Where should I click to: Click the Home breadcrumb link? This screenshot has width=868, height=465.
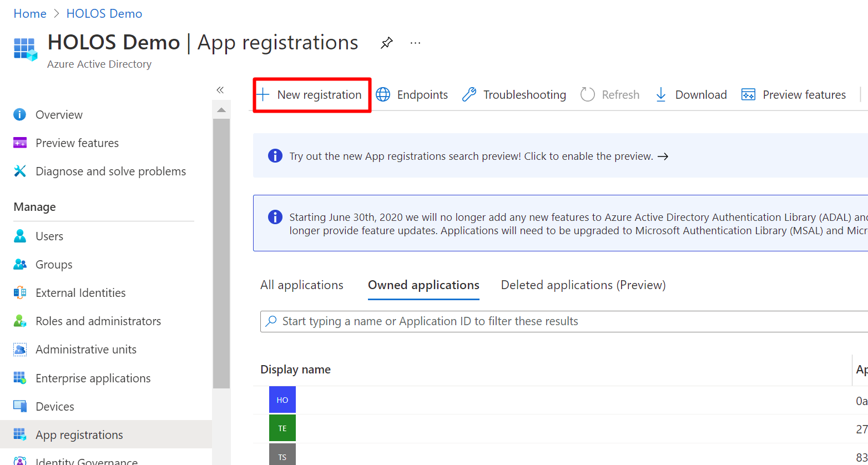coord(30,14)
